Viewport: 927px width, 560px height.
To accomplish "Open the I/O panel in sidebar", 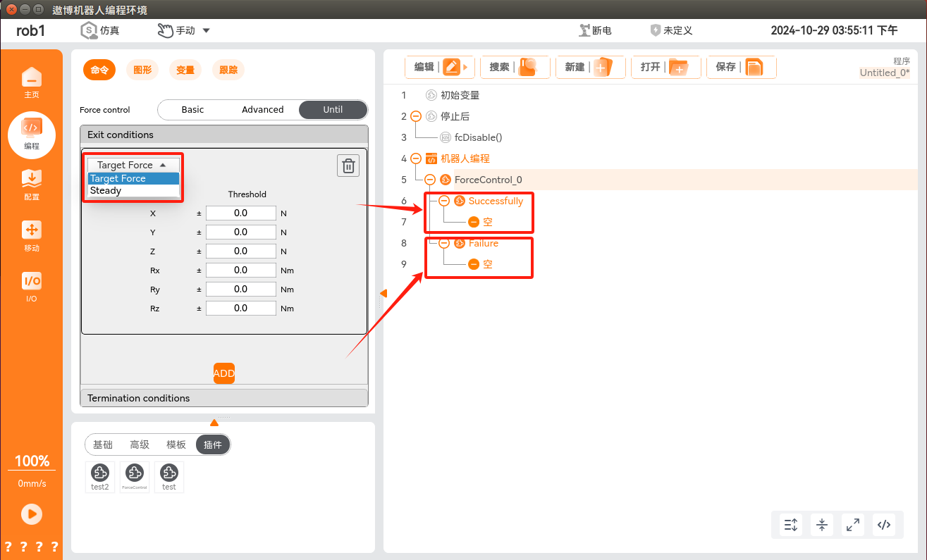I will point(32,287).
